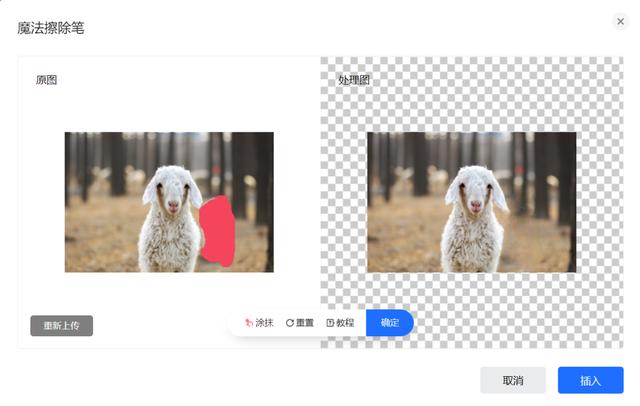Click the 取消 button
The image size is (640, 406).
(513, 380)
